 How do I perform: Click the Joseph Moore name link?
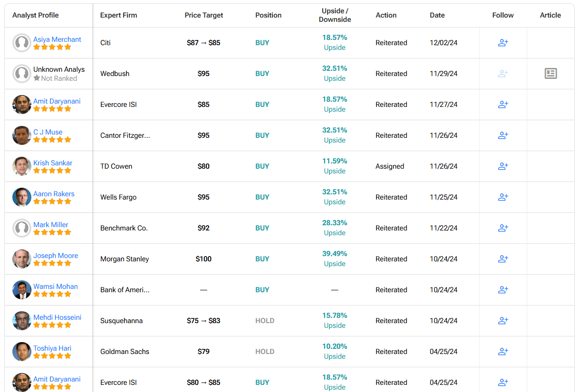point(55,256)
